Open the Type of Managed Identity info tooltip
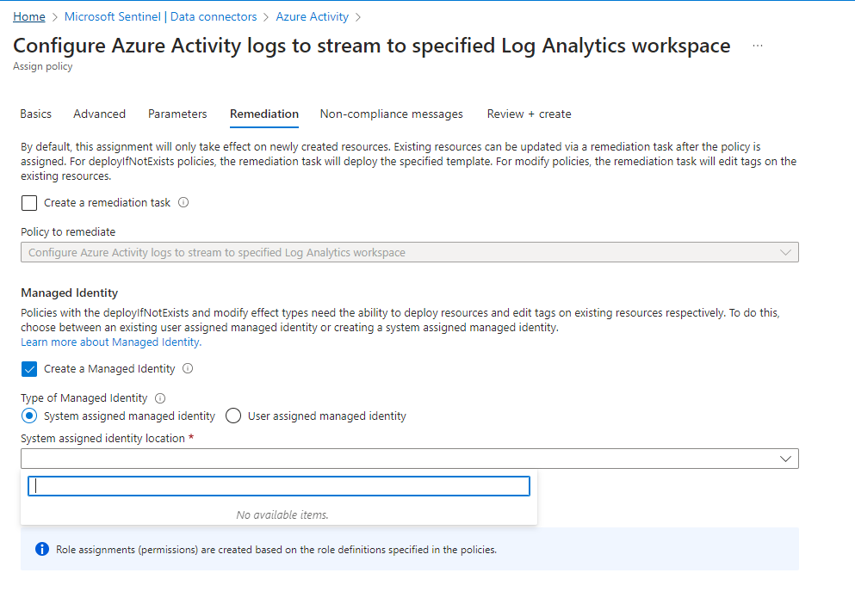Image resolution: width=855 pixels, height=616 pixels. [159, 397]
